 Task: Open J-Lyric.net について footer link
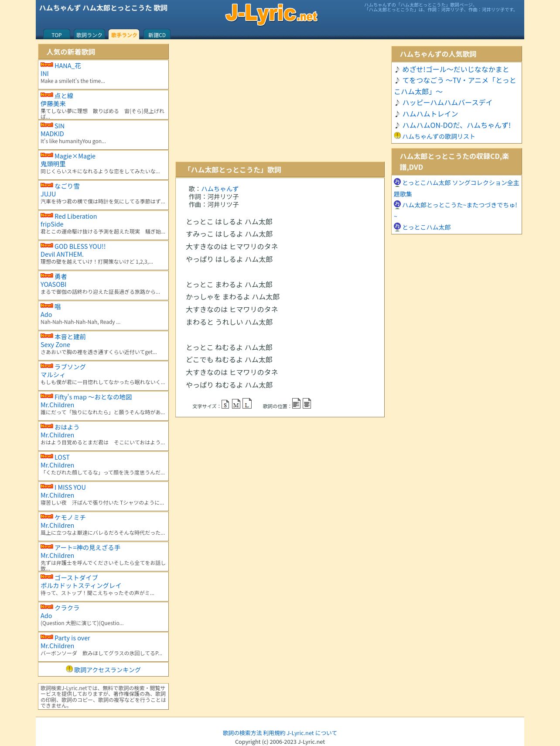312,733
